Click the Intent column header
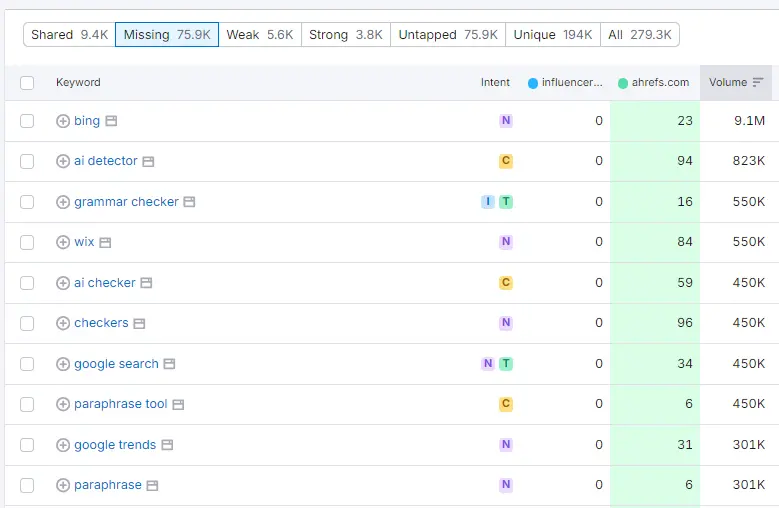The image size is (779, 508). (x=495, y=82)
